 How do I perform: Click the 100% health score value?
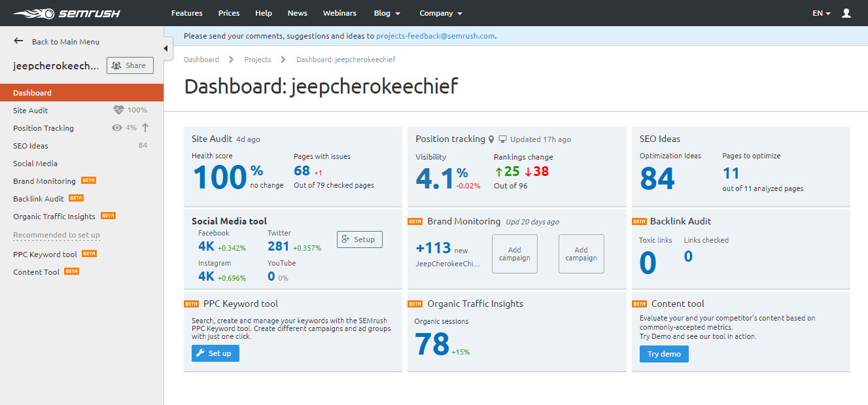click(x=228, y=177)
